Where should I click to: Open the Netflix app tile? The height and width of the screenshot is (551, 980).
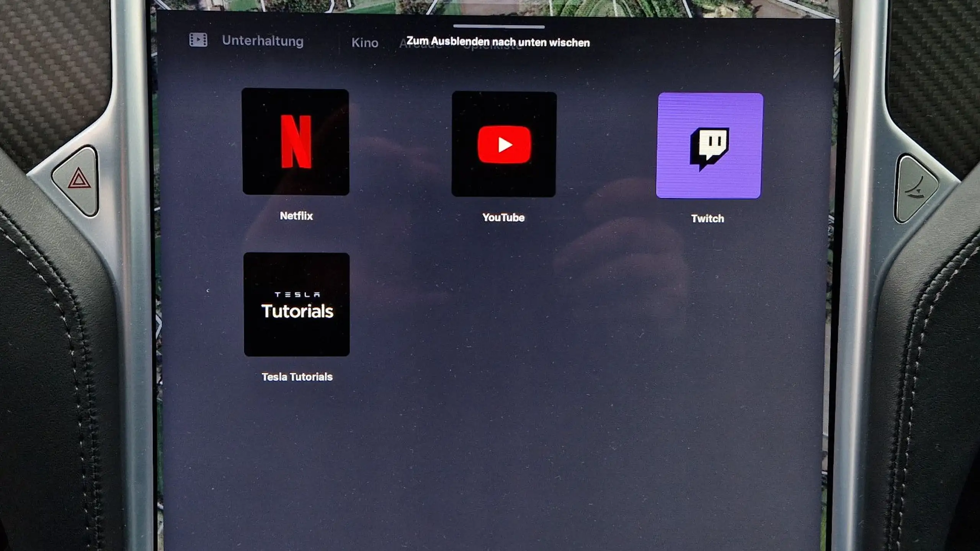[295, 142]
